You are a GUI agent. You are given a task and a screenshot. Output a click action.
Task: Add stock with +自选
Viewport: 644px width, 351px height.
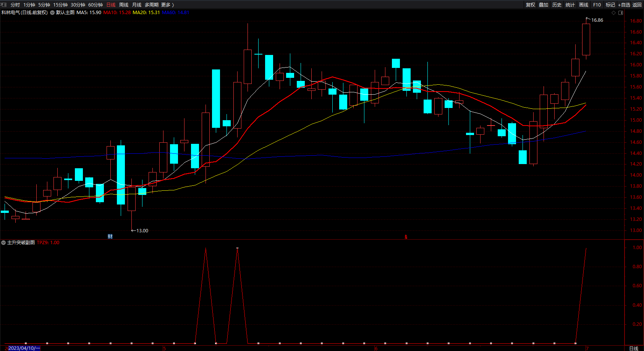tap(624, 5)
